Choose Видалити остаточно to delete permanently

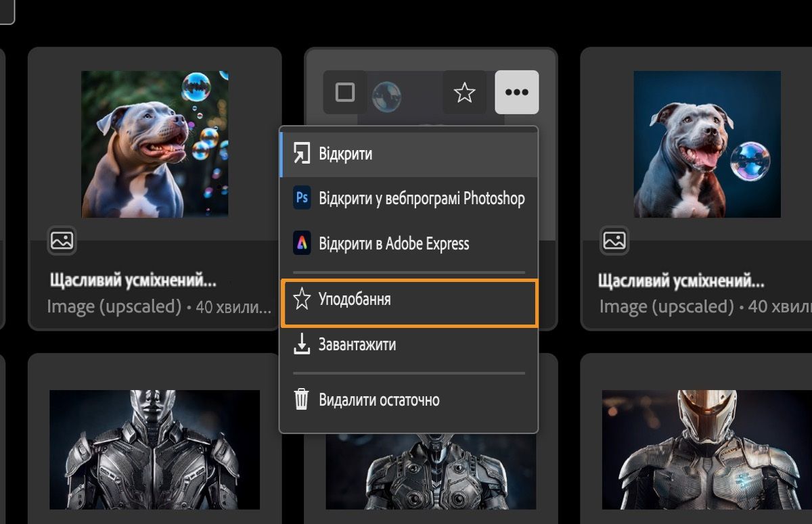(409, 400)
